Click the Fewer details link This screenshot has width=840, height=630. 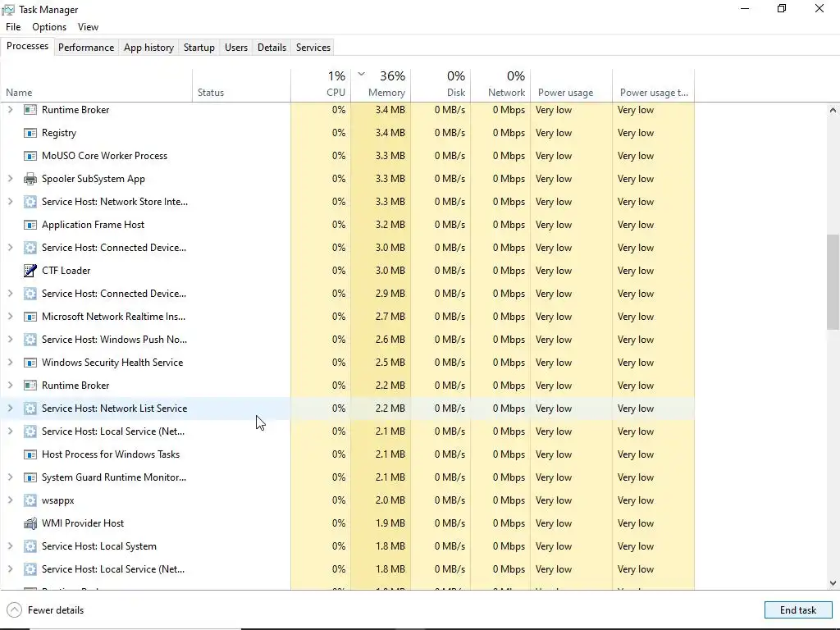(56, 610)
